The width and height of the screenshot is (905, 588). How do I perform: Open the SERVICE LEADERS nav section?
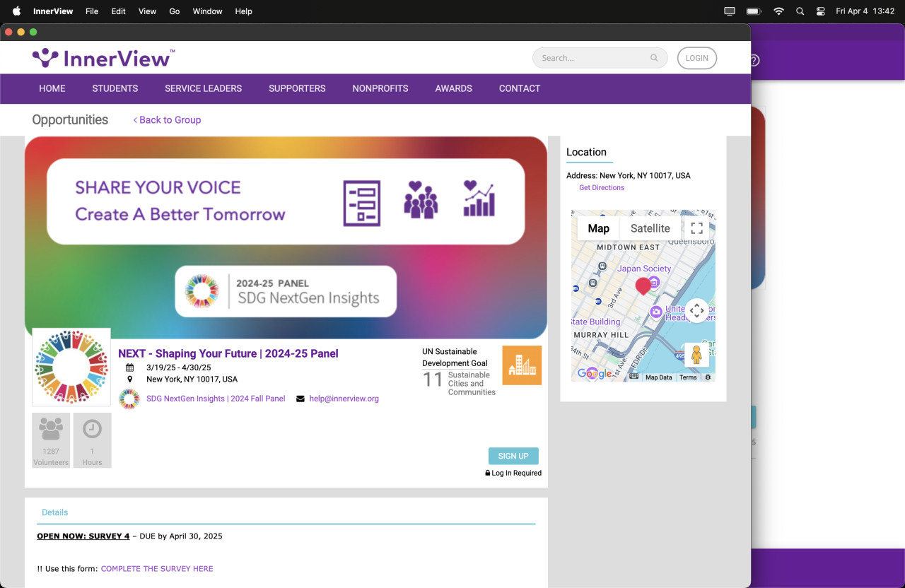[x=204, y=88]
